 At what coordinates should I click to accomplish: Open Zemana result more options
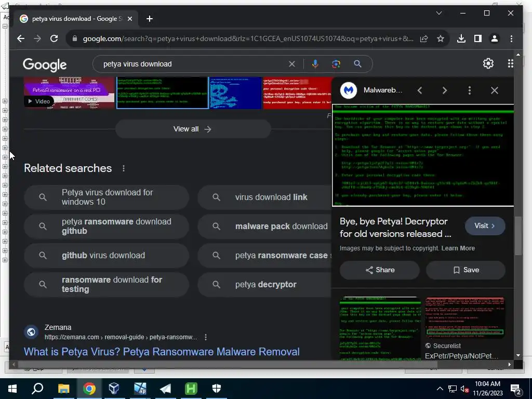coord(206,337)
